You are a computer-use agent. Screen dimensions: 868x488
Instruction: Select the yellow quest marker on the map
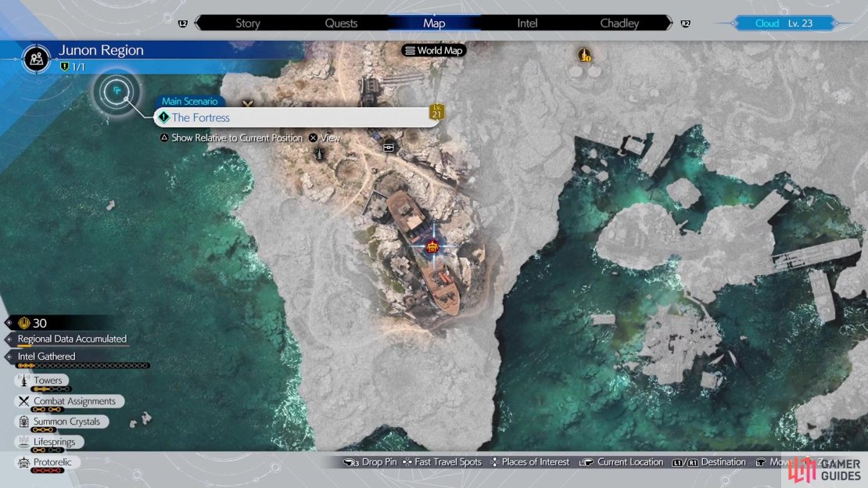pos(585,55)
